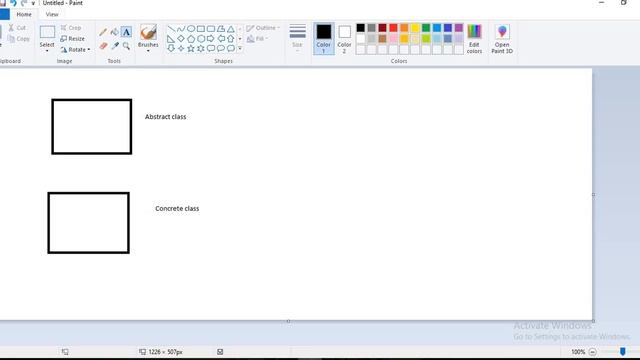Choose the Oval callout shape
This screenshot has width=640, height=360.
point(221,49)
